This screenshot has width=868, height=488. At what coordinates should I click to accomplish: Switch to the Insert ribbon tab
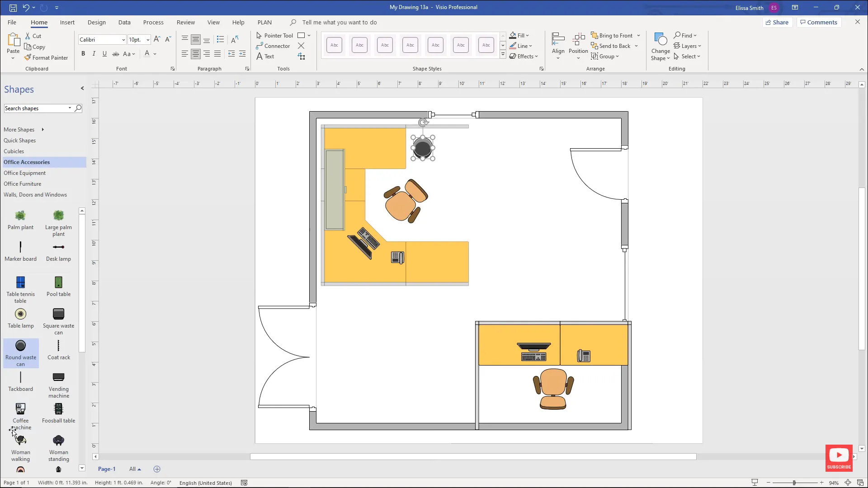(67, 22)
